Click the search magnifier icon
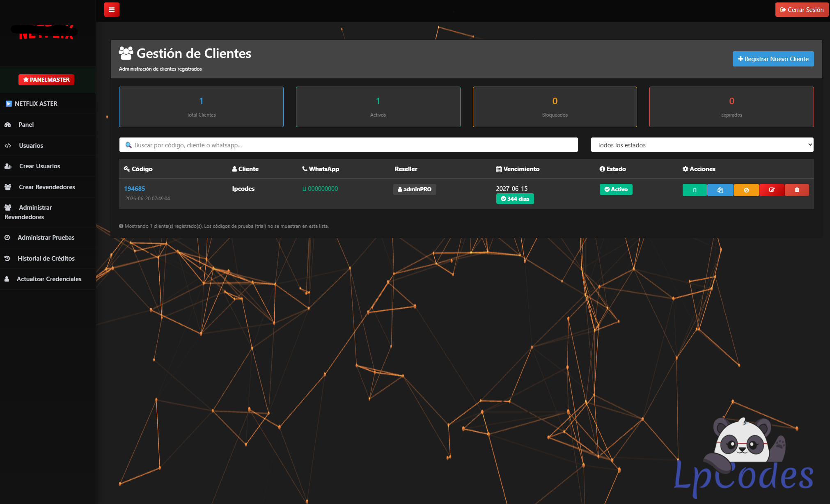 [x=128, y=145]
